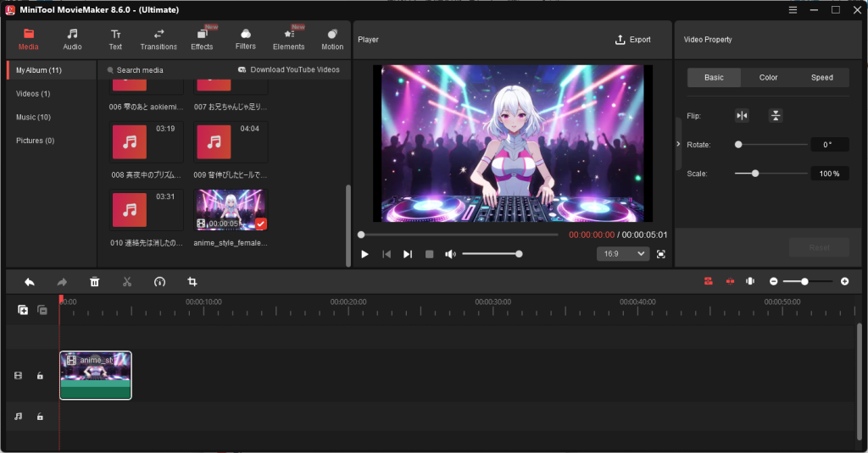
Task: Zoom in the timeline with plus icon
Action: pos(844,281)
